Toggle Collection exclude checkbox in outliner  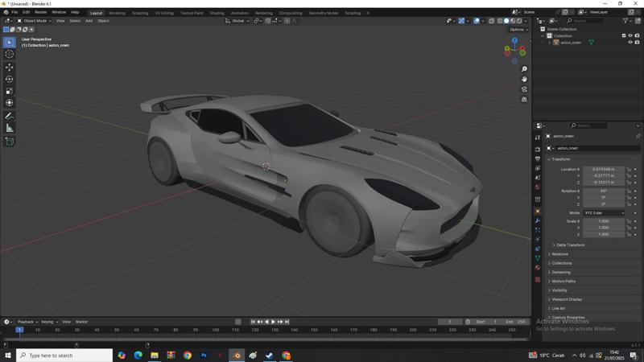pyautogui.click(x=624, y=35)
